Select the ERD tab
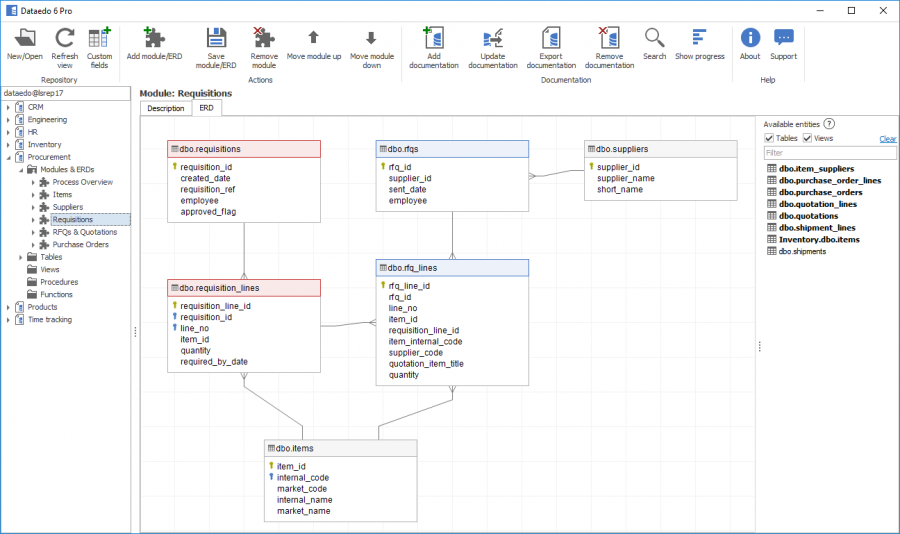The width and height of the screenshot is (900, 534). (x=206, y=108)
